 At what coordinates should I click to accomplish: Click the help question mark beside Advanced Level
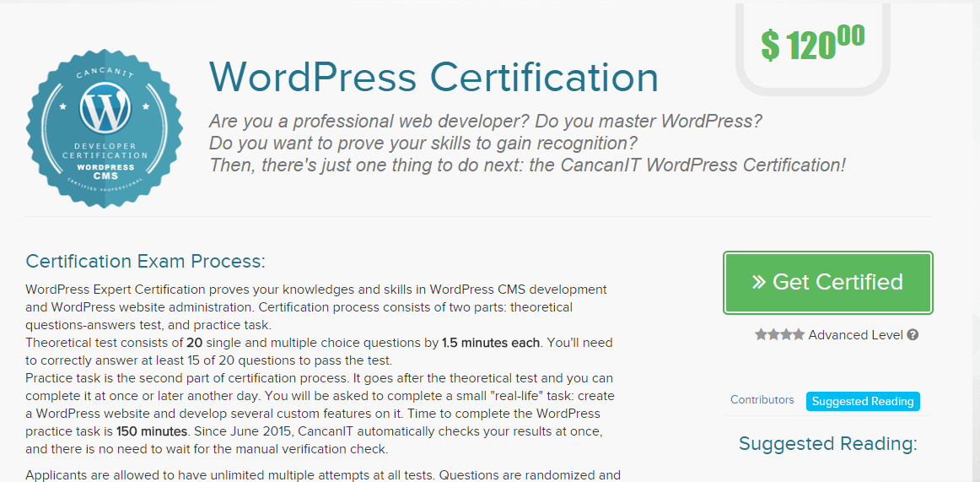pyautogui.click(x=913, y=335)
